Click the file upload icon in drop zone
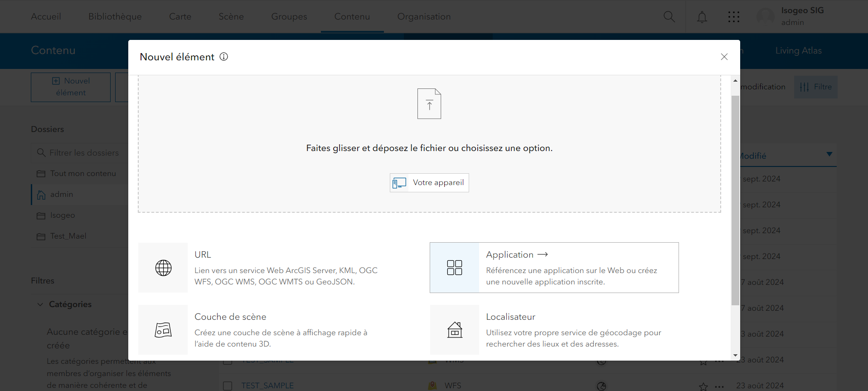Viewport: 868px width, 391px height. point(429,104)
